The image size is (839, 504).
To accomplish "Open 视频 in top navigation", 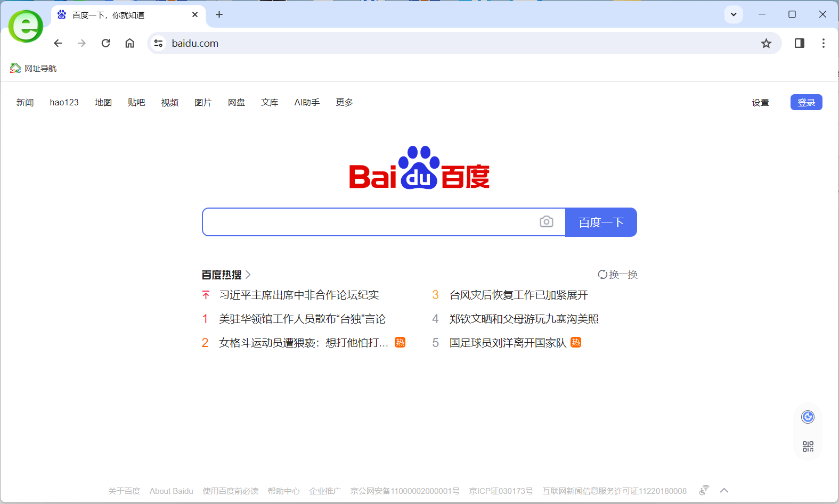I will coord(170,102).
